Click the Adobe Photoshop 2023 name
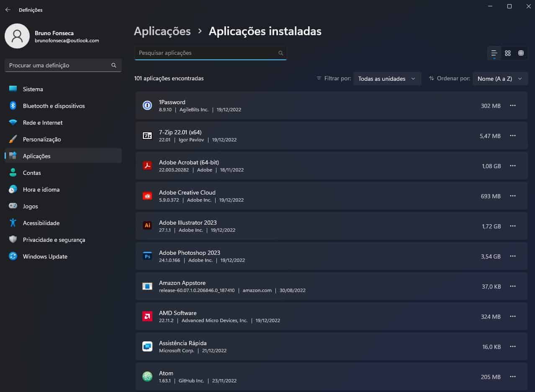This screenshot has height=392, width=535. [190, 253]
